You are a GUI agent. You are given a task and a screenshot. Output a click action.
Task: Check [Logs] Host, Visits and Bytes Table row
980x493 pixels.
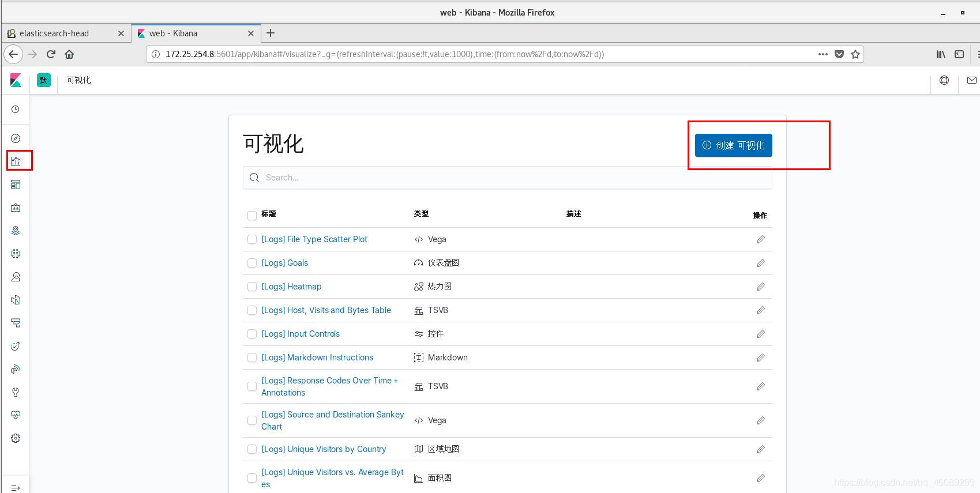point(252,310)
